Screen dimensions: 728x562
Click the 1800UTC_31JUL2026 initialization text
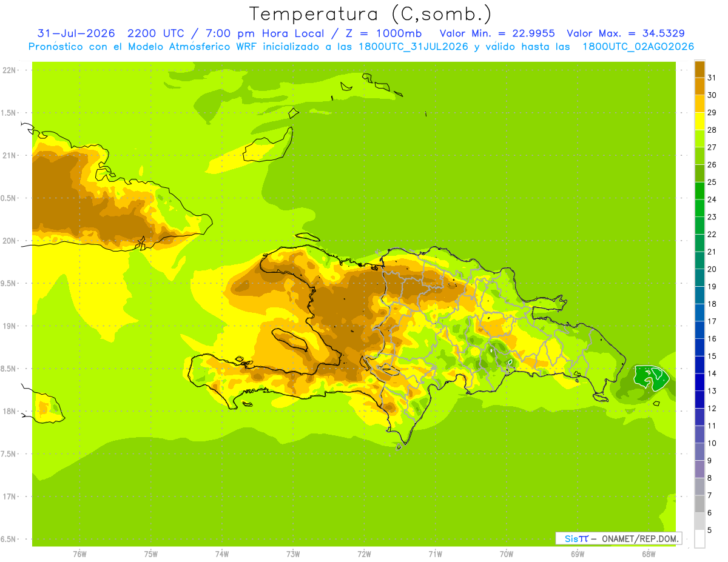413,47
